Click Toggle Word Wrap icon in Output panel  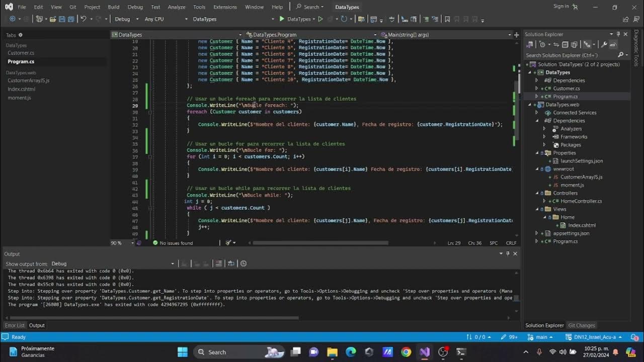tap(231, 263)
